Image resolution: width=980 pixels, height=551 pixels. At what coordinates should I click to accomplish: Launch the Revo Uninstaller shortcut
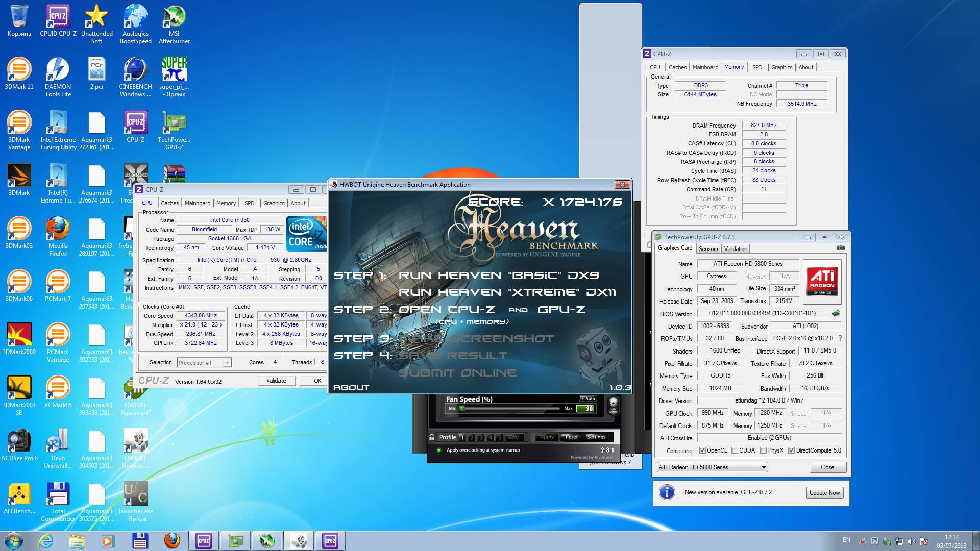pos(58,449)
